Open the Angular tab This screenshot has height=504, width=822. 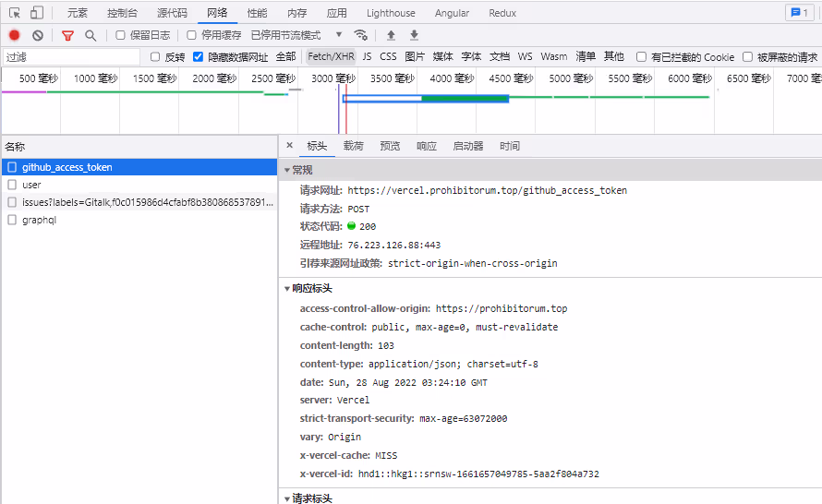[452, 13]
